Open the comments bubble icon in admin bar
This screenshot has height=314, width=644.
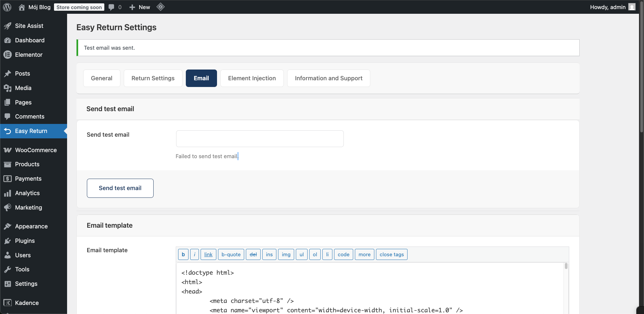(111, 7)
